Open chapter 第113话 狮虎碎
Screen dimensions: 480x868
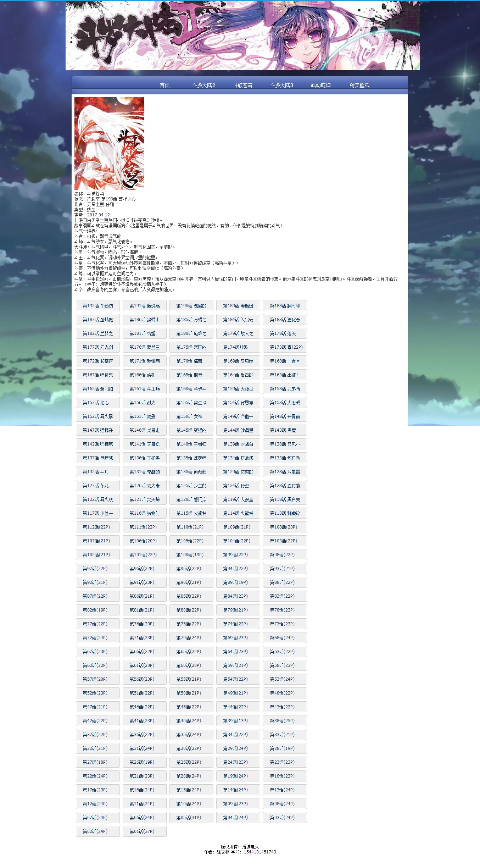(x=285, y=513)
